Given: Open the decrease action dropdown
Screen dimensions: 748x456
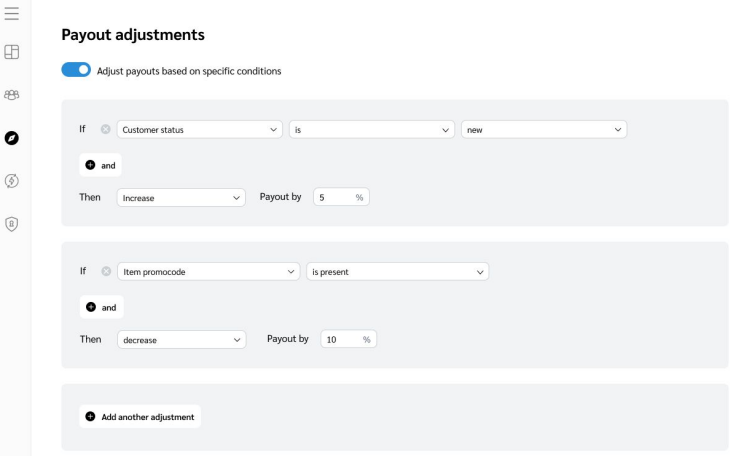Looking at the screenshot, I should click(x=181, y=340).
